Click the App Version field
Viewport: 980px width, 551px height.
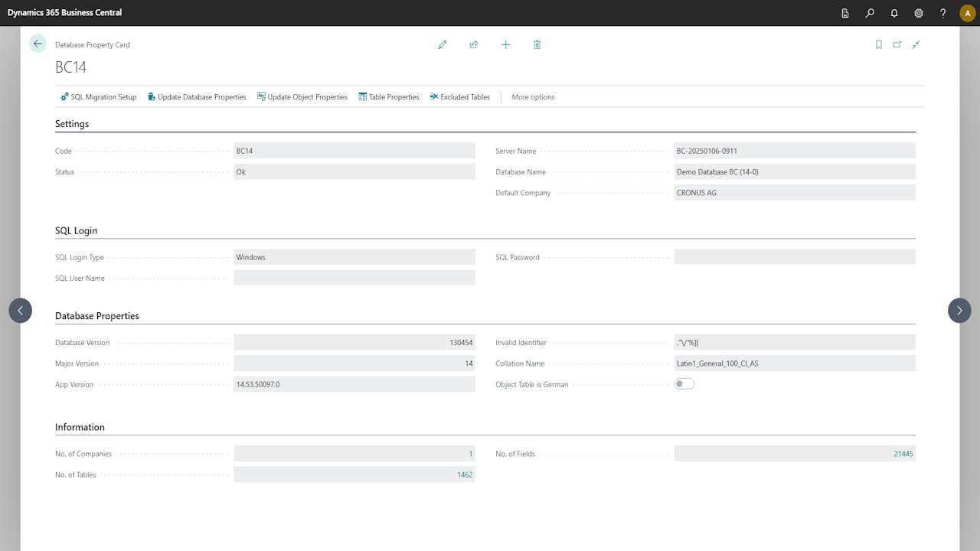click(x=354, y=384)
